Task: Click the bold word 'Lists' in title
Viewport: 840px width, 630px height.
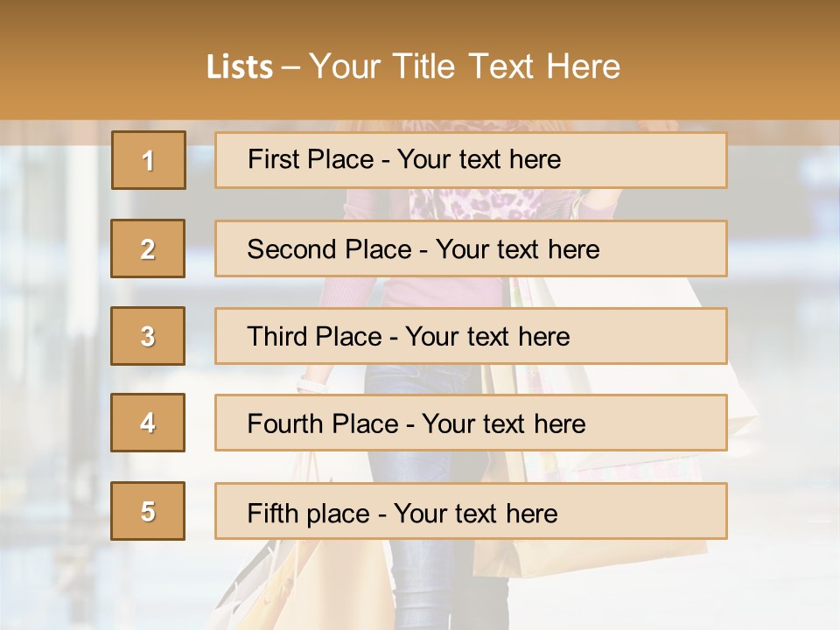Action: click(240, 67)
